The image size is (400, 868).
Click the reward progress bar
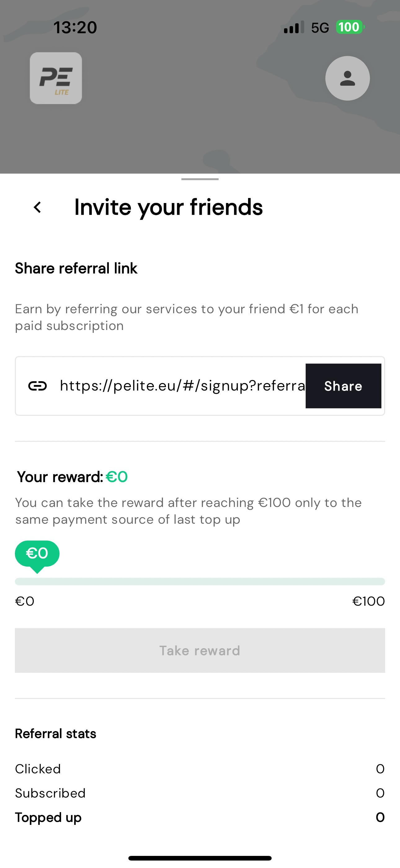click(200, 581)
